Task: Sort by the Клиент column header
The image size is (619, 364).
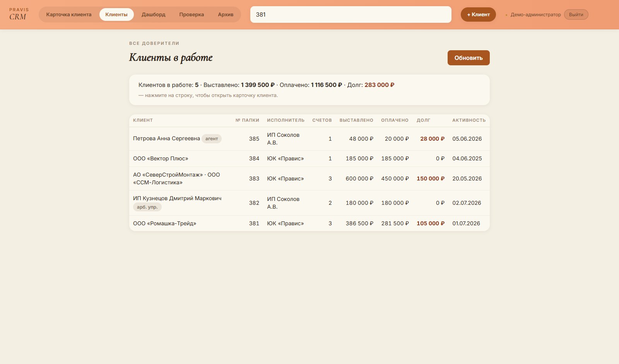Action: tap(143, 120)
